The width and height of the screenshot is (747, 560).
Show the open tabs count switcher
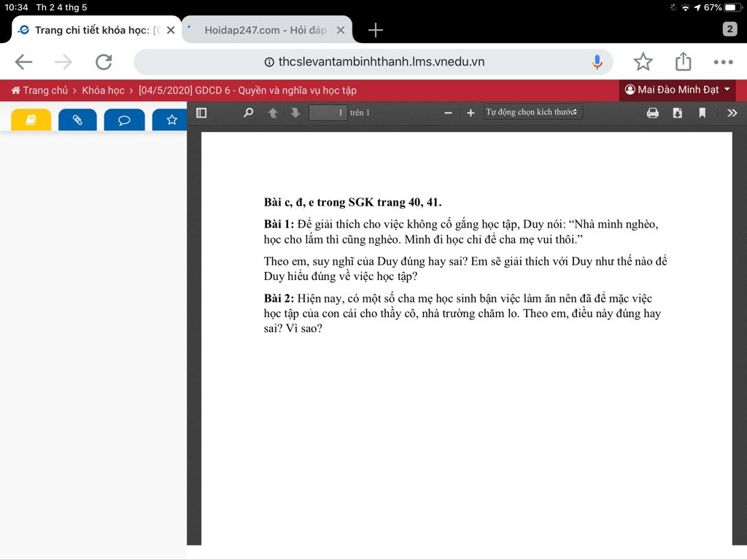(729, 29)
